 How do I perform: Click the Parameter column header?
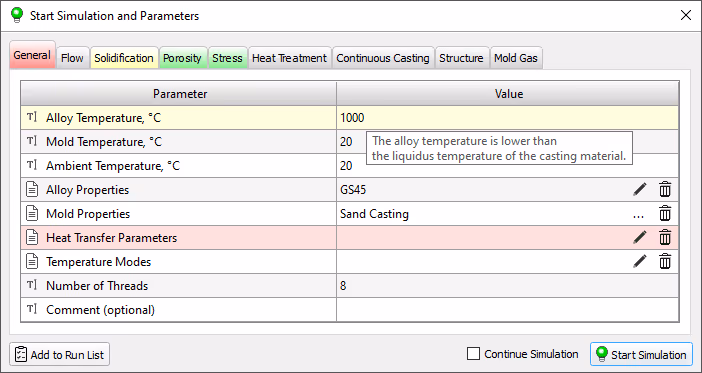(x=179, y=94)
